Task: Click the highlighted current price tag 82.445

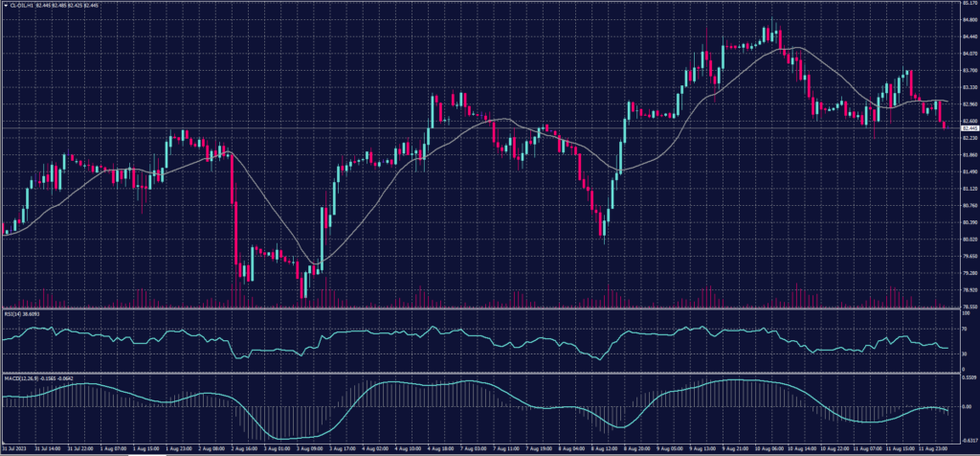Action: (968, 127)
